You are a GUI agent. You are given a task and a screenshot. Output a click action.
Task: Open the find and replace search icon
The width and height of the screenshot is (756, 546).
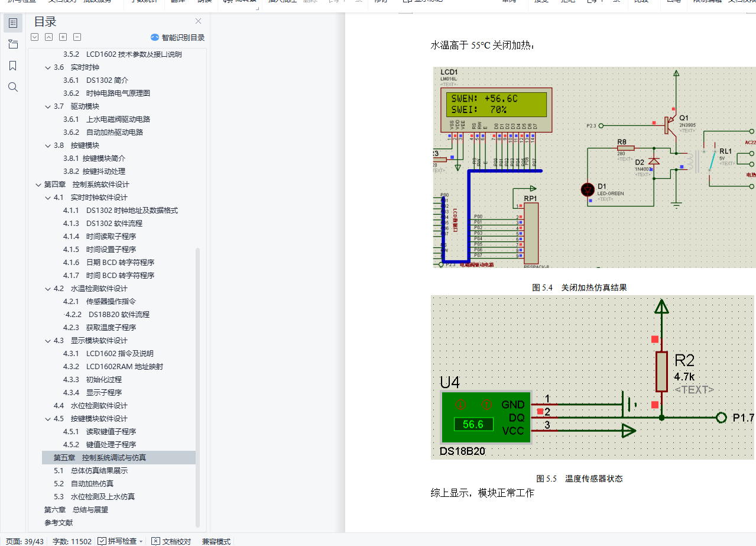pyautogui.click(x=13, y=87)
